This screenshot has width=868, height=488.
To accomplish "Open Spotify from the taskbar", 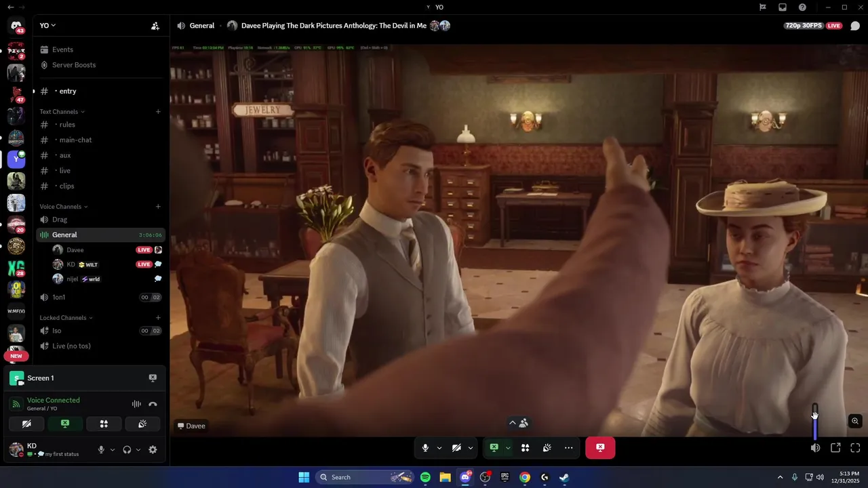I will coord(425,477).
